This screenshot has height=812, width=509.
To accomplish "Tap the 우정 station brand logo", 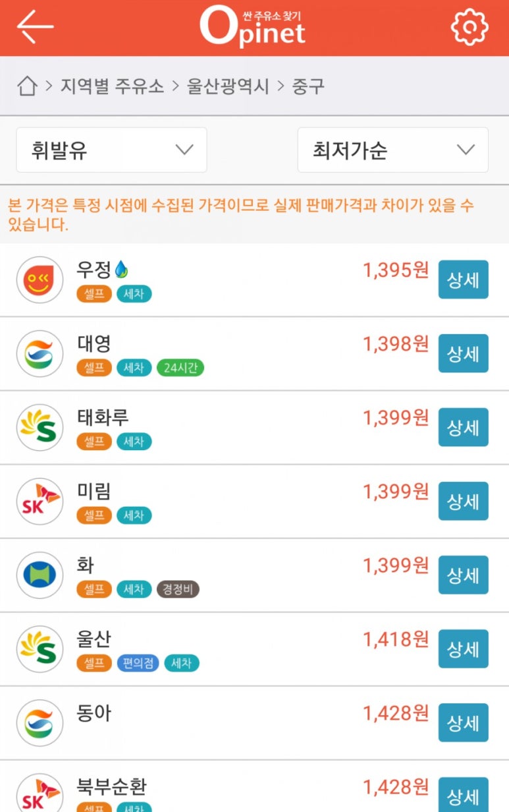I will [40, 280].
